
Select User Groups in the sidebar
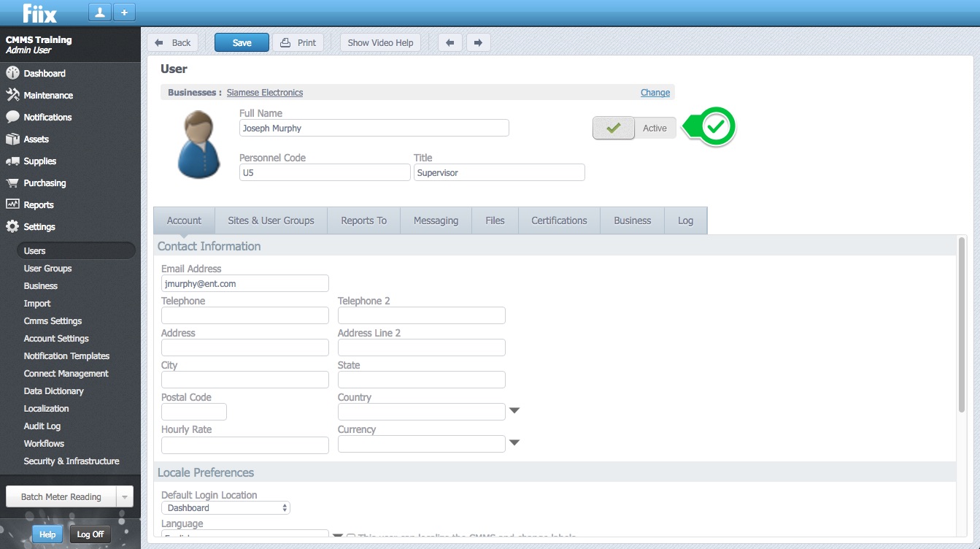[47, 268]
